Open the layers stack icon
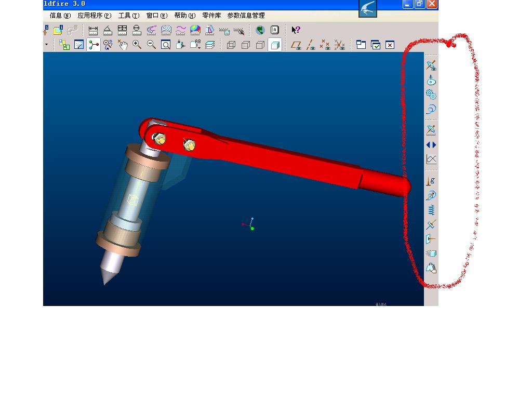Viewport: 532px width, 399px height. coord(210,45)
